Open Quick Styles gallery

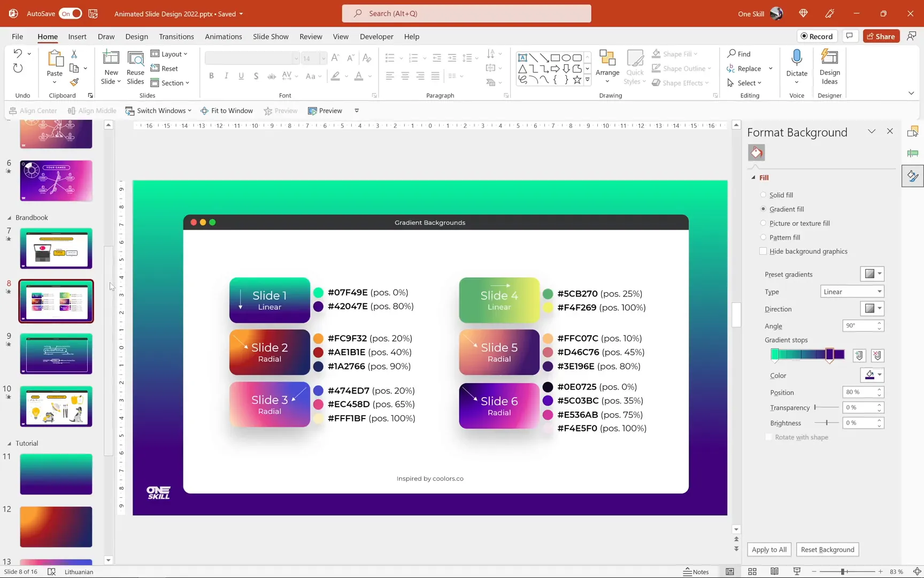point(635,67)
